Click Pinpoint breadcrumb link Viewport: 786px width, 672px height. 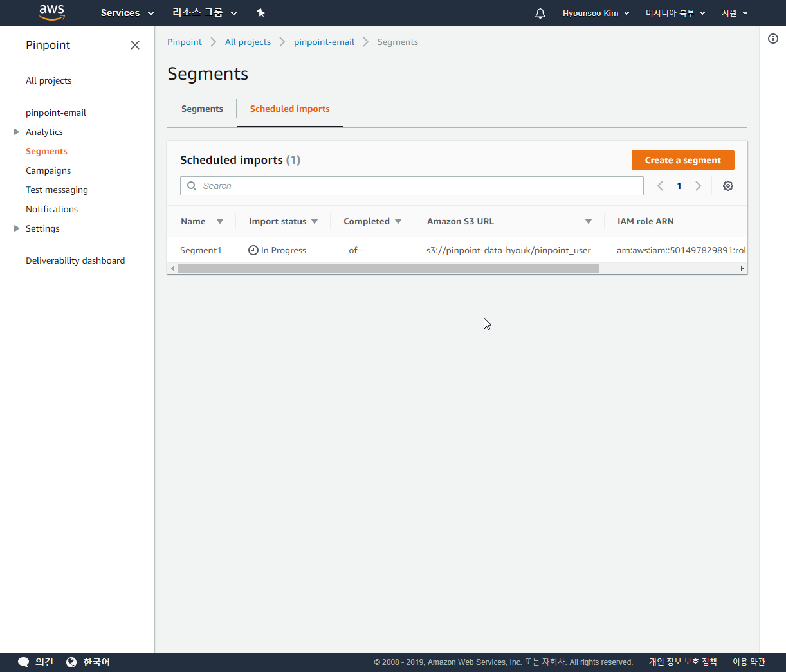185,42
